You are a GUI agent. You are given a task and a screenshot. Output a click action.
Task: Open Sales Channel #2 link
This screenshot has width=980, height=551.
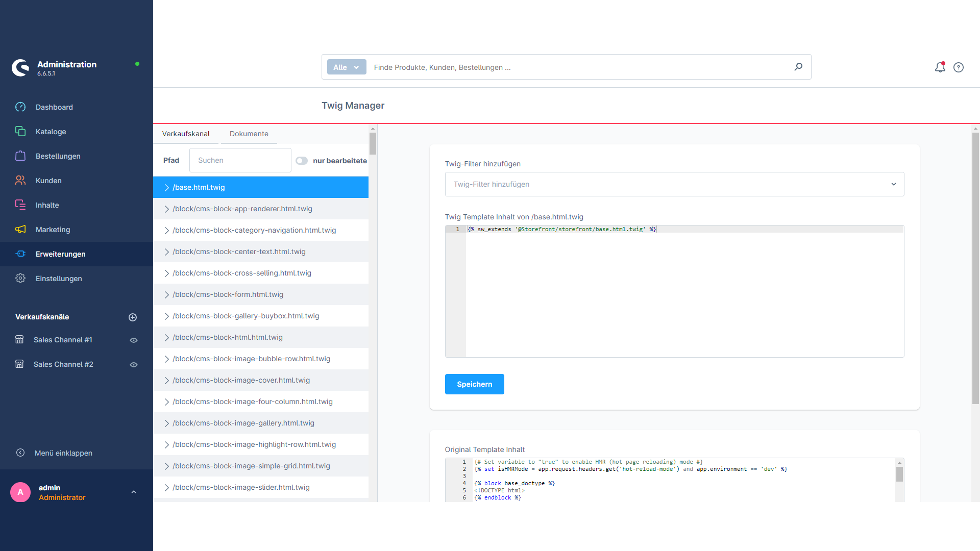[x=63, y=364]
